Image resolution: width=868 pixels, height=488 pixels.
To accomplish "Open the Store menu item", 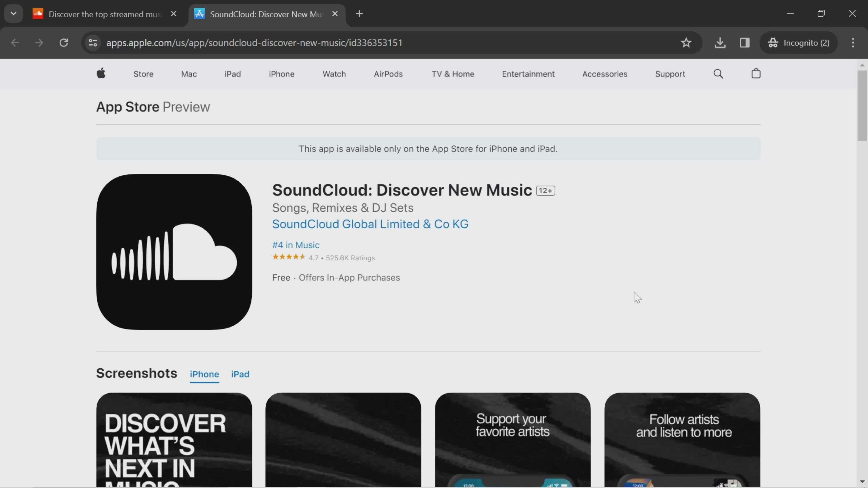I will click(x=143, y=74).
